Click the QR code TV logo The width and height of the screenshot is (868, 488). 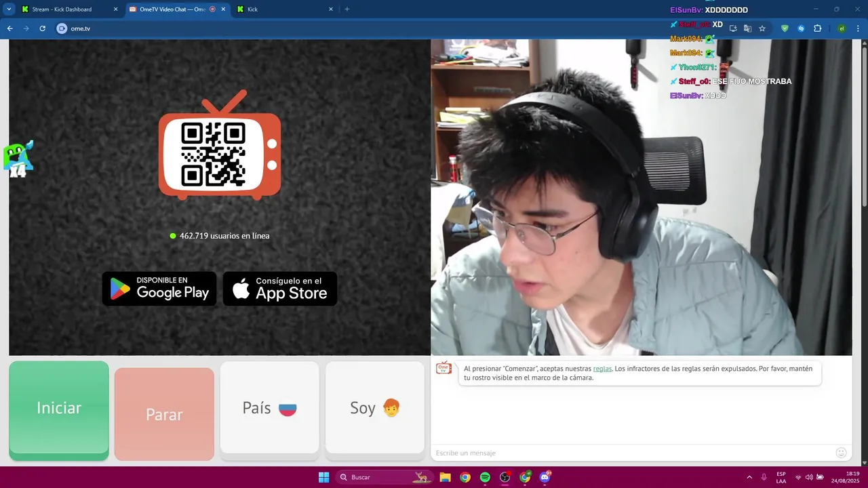pos(220,146)
